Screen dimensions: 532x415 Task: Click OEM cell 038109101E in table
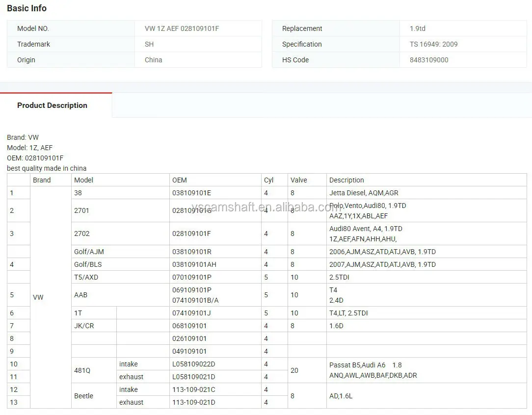tap(191, 193)
